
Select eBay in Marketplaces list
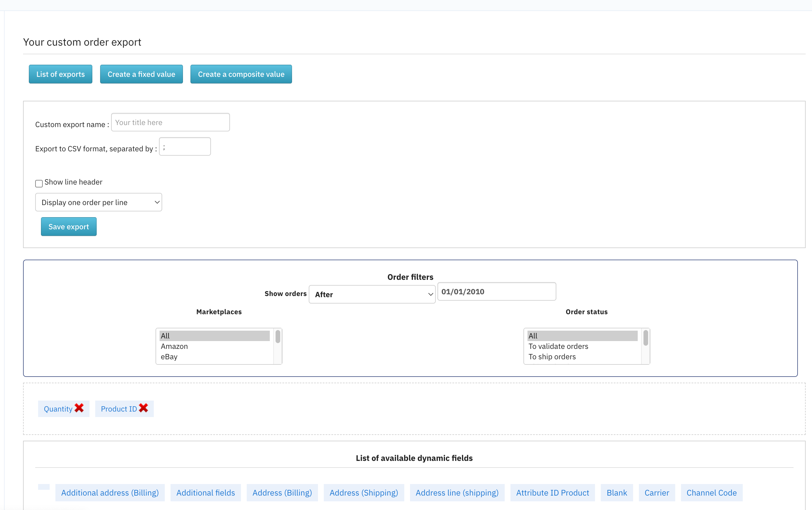point(215,357)
